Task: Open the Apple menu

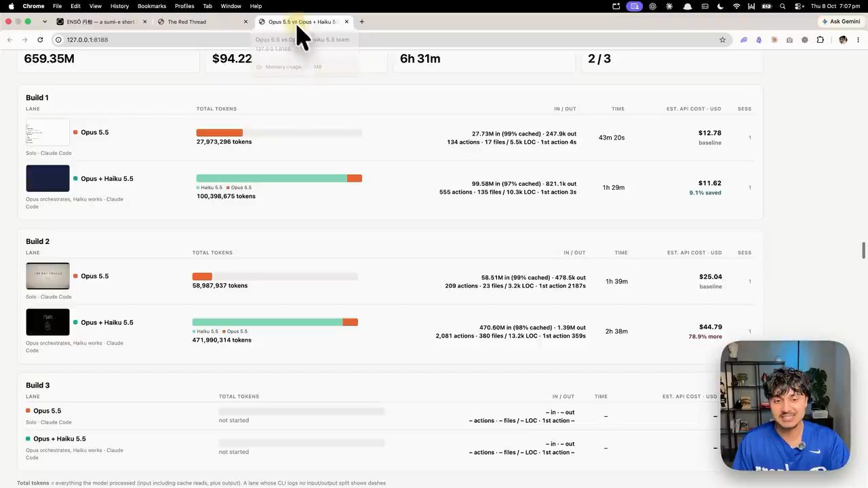Action: [x=11, y=6]
